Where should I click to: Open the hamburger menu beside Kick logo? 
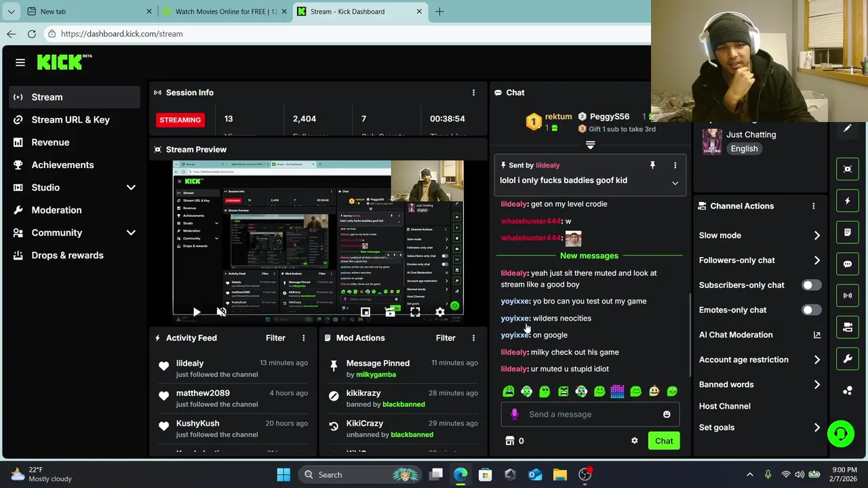[20, 62]
